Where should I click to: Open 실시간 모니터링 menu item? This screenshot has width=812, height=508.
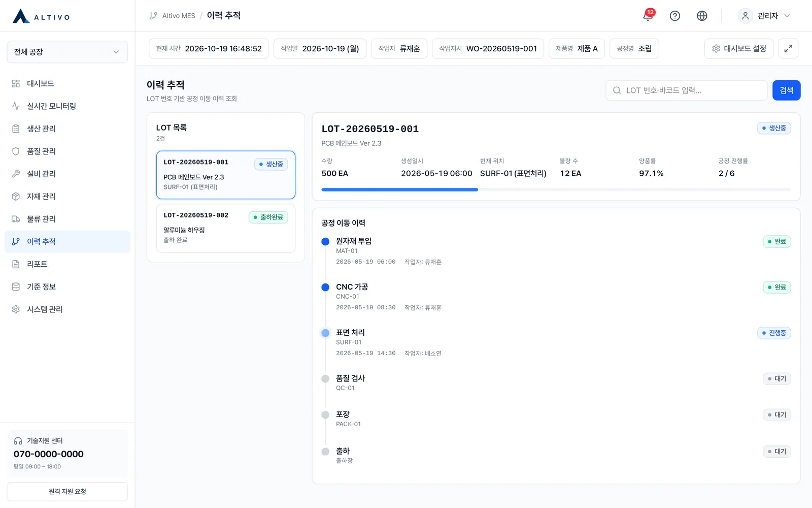(67, 106)
